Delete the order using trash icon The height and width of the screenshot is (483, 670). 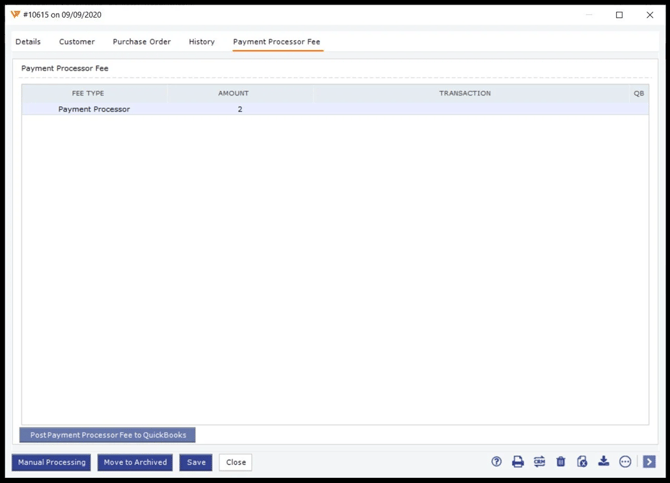click(x=561, y=462)
